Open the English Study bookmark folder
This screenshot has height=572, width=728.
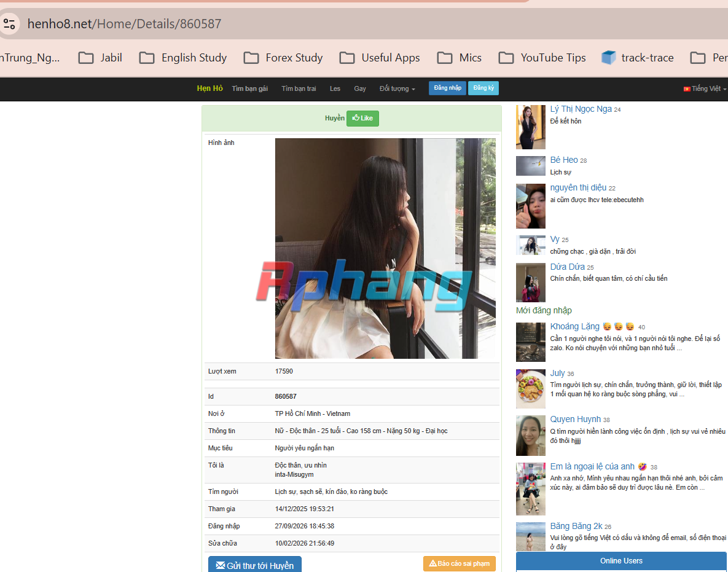(183, 58)
